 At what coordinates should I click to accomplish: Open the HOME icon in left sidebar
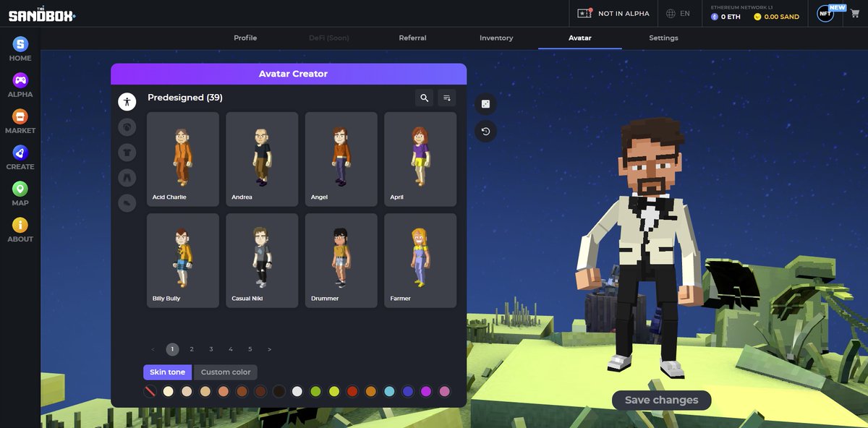coord(20,44)
